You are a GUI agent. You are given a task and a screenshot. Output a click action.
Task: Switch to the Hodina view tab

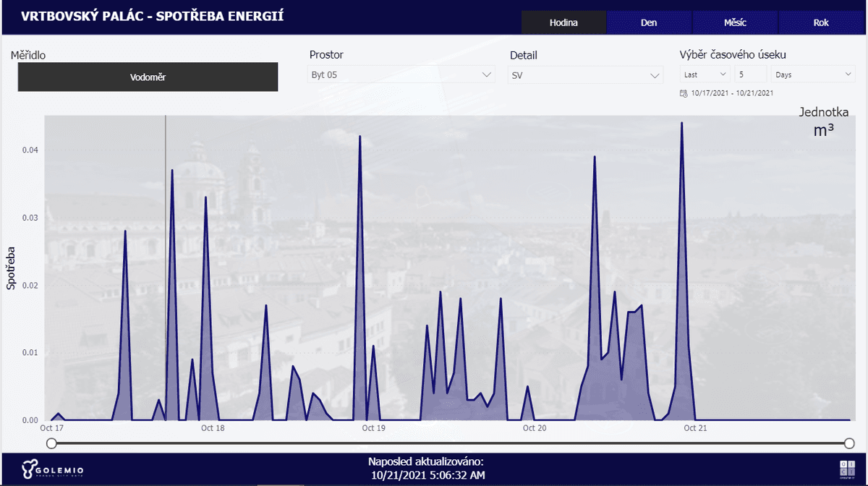coord(563,22)
